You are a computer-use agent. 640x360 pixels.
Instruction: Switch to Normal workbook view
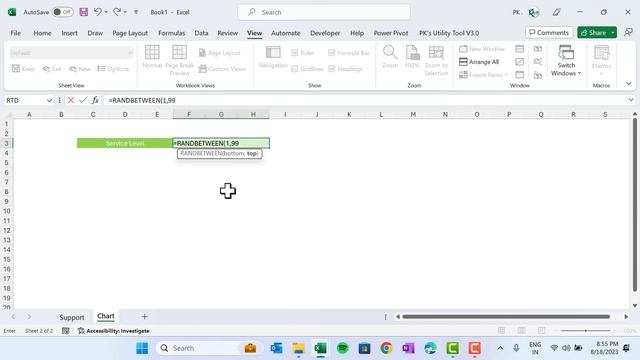click(152, 57)
